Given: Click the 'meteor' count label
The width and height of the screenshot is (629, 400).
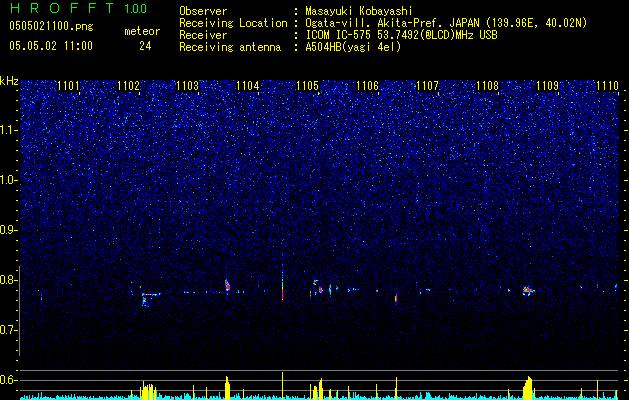Looking at the screenshot, I should 142,31.
